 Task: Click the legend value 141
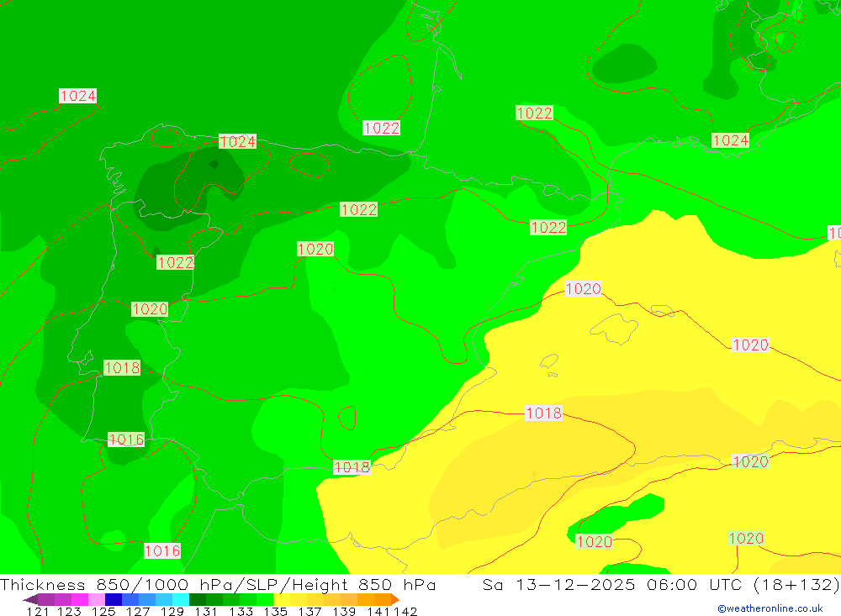coord(378,611)
